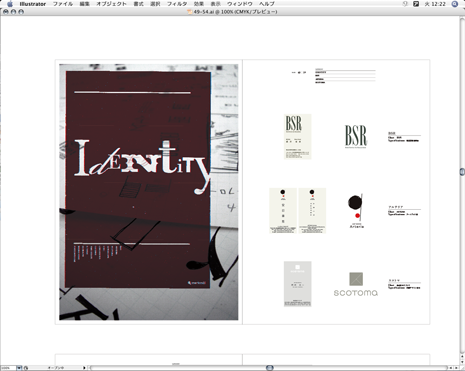Click the scroll right arrow in the horizontal scrollbar
465x371 pixels.
point(456,368)
